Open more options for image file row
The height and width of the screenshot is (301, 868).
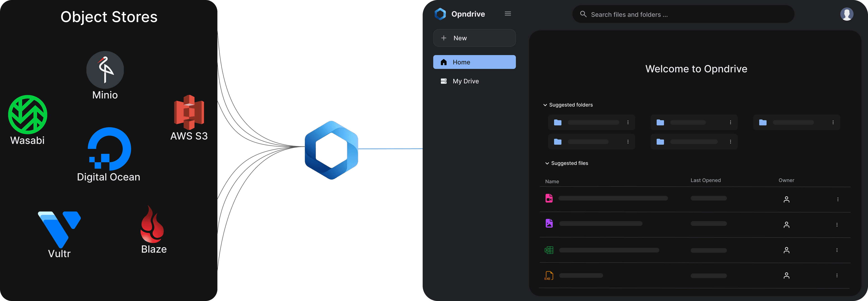coord(837,225)
